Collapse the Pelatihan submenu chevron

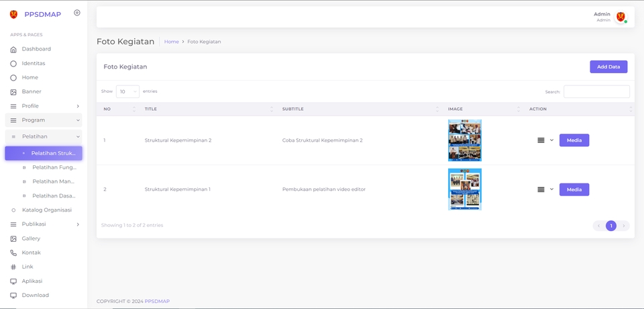click(78, 136)
